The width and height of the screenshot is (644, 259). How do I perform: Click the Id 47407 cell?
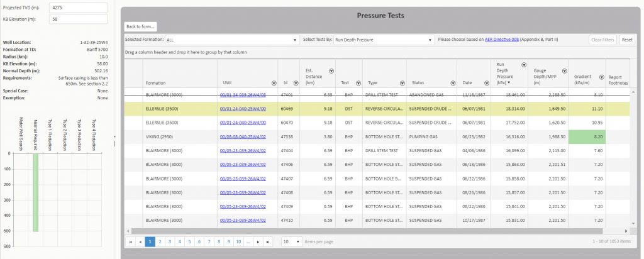[289, 179]
